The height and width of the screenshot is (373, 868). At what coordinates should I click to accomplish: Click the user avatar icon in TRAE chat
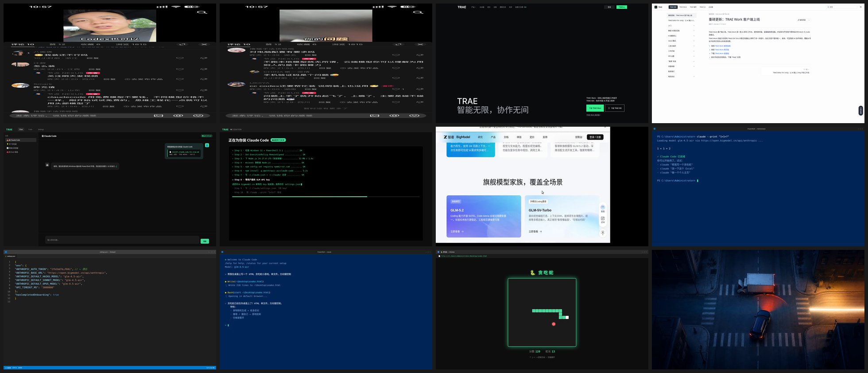tap(207, 145)
